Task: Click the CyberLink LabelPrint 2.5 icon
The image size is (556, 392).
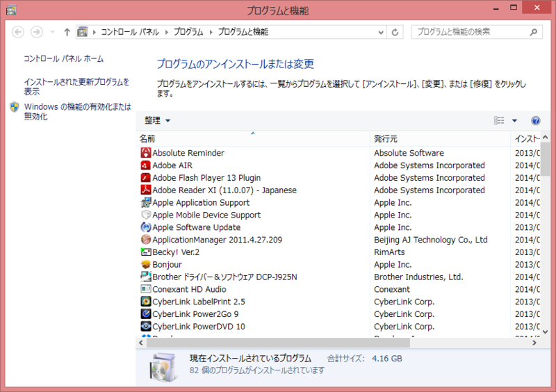Action: [x=146, y=302]
